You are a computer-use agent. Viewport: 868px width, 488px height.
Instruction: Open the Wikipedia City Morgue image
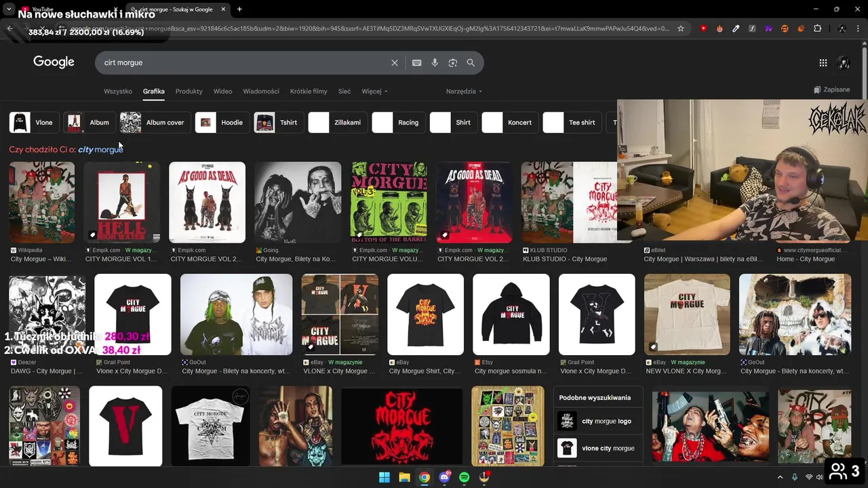pos(42,202)
